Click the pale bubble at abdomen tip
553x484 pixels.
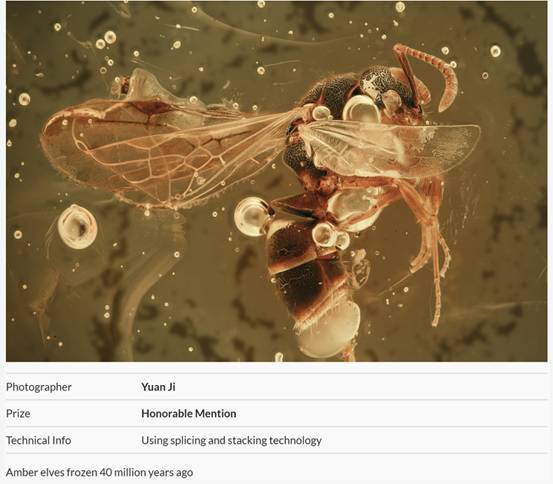pos(326,332)
